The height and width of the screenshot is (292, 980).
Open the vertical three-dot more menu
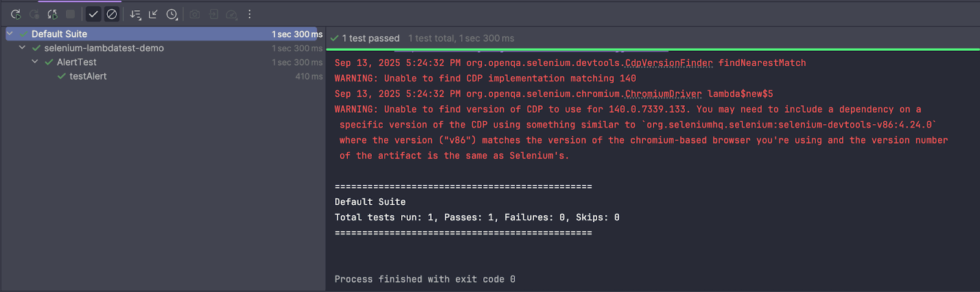(249, 14)
